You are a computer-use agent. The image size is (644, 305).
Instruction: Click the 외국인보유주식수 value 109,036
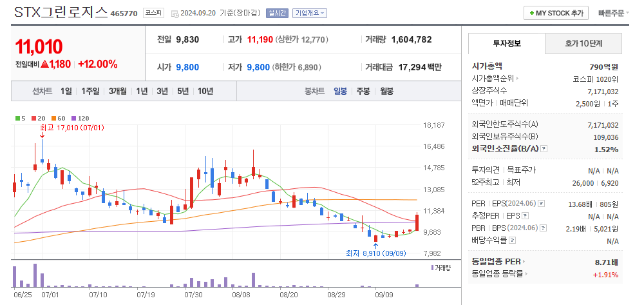(x=606, y=138)
